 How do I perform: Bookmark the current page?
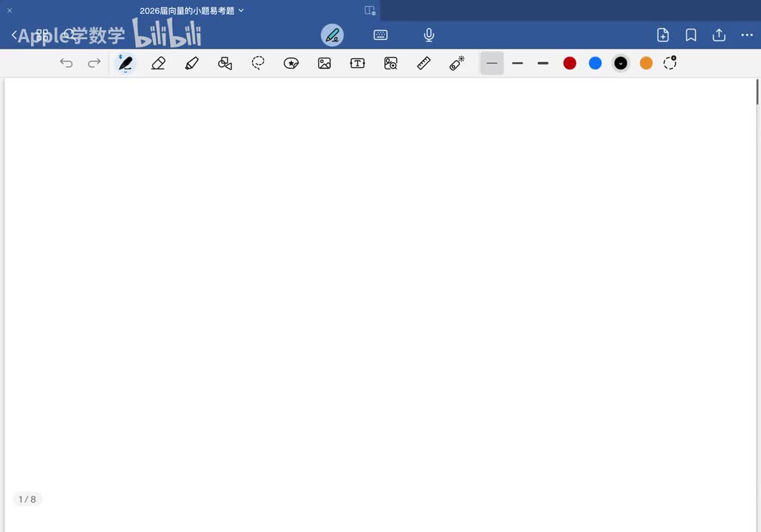pyautogui.click(x=691, y=35)
